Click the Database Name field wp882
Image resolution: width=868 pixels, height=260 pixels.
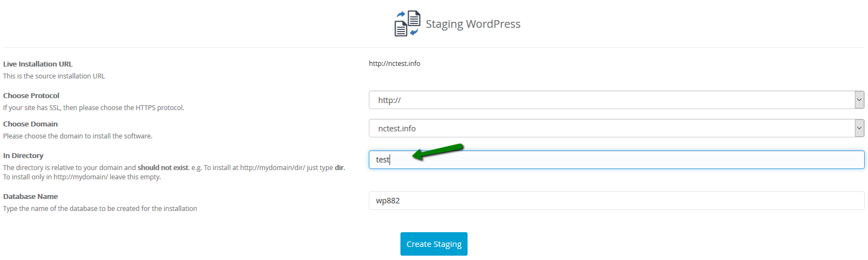coord(616,201)
